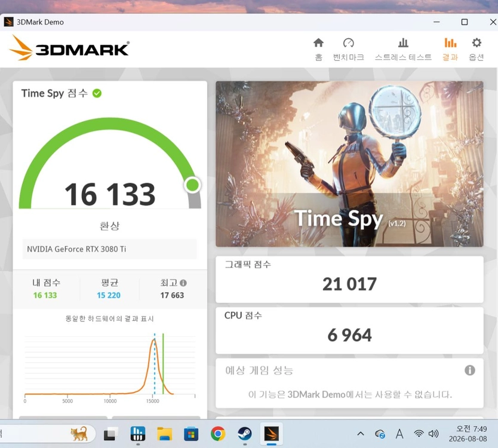The width and height of the screenshot is (498, 448).
Task: Click the volume speaker tray icon
Action: coord(433,434)
